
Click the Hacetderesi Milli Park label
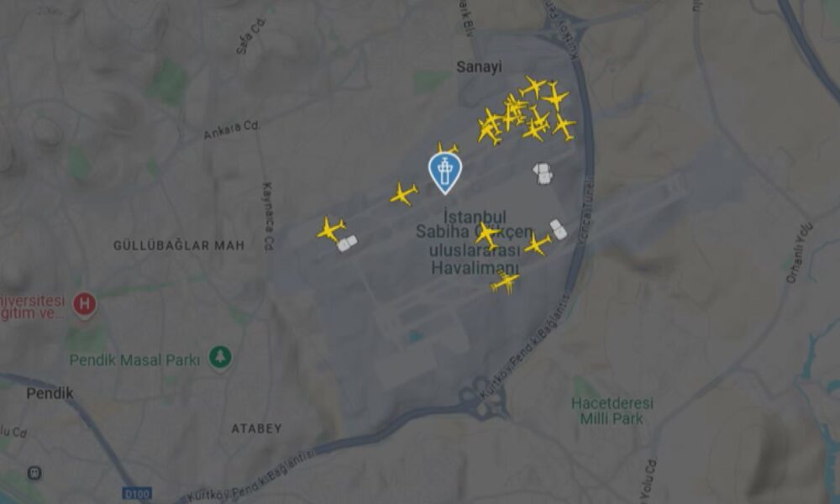612,411
